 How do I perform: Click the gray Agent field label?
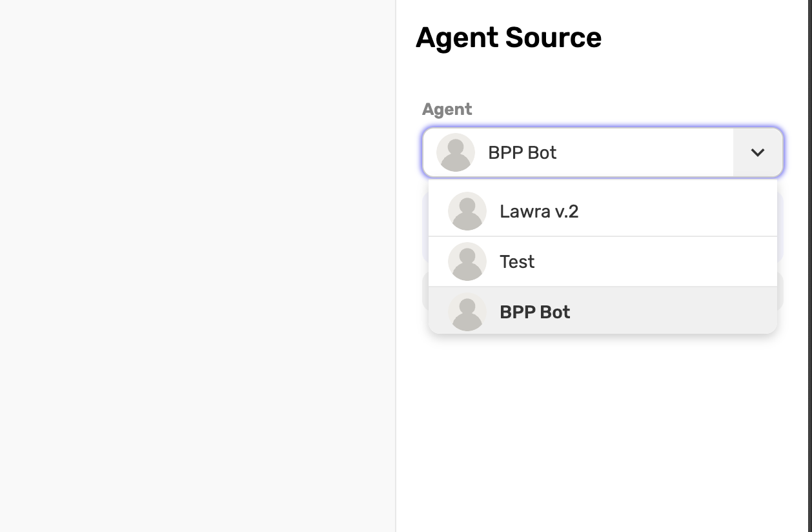click(x=447, y=109)
